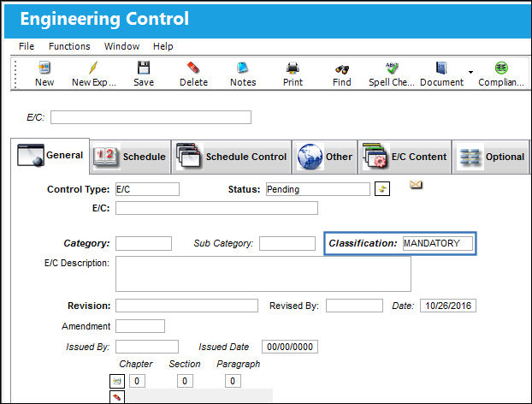
Task: Open Find with the binoculars icon
Action: pos(342,69)
